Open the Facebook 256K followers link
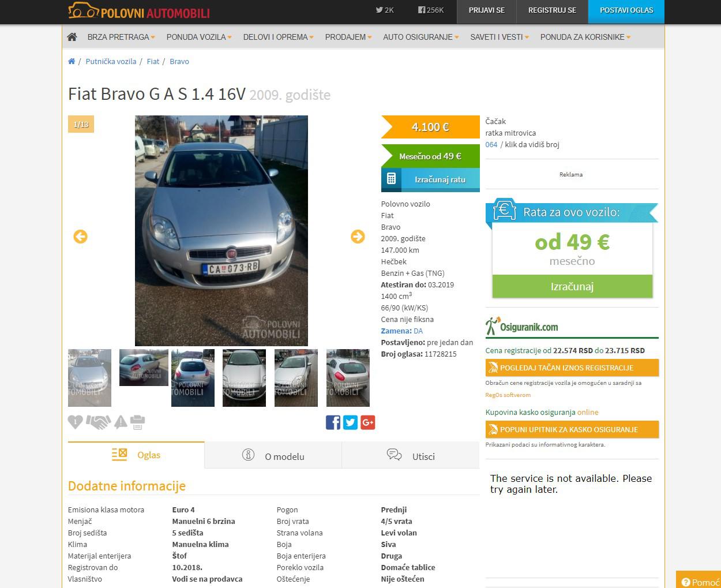 coord(431,10)
